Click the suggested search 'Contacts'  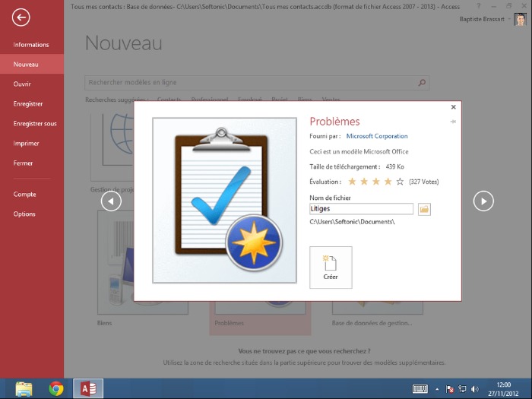click(x=169, y=100)
